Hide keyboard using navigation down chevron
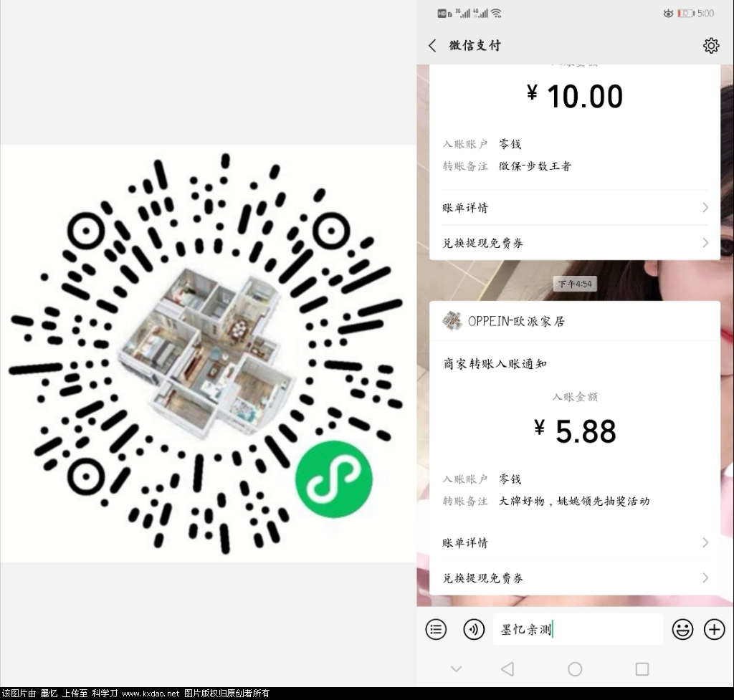This screenshot has height=700, width=734. pos(457,669)
